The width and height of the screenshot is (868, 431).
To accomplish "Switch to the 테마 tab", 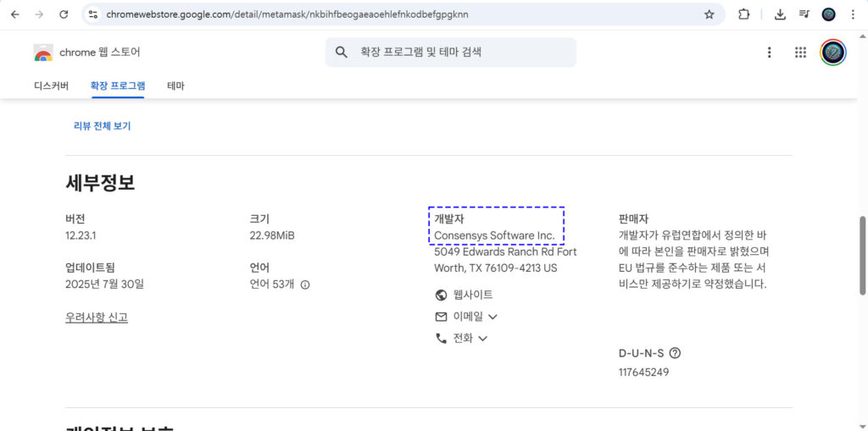I will [175, 86].
